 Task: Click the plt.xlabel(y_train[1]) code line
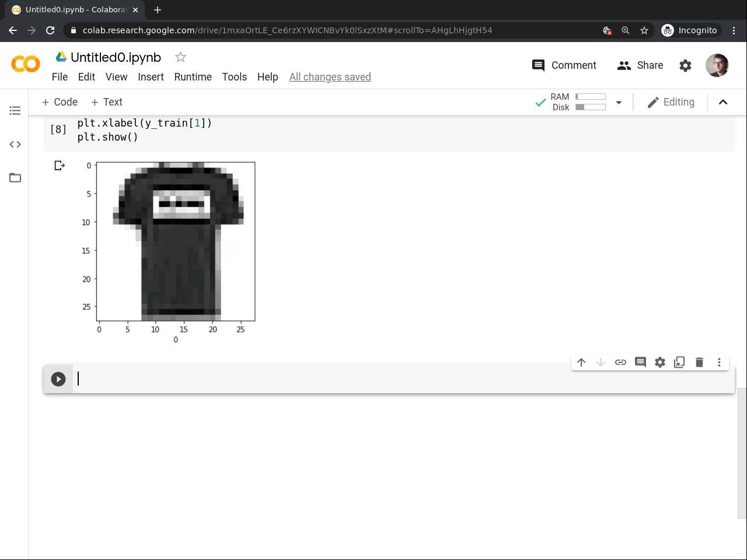point(145,123)
